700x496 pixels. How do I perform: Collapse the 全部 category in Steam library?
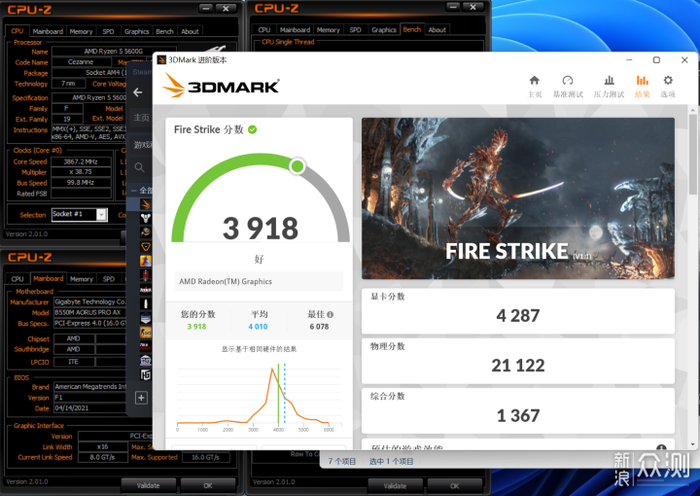click(133, 191)
